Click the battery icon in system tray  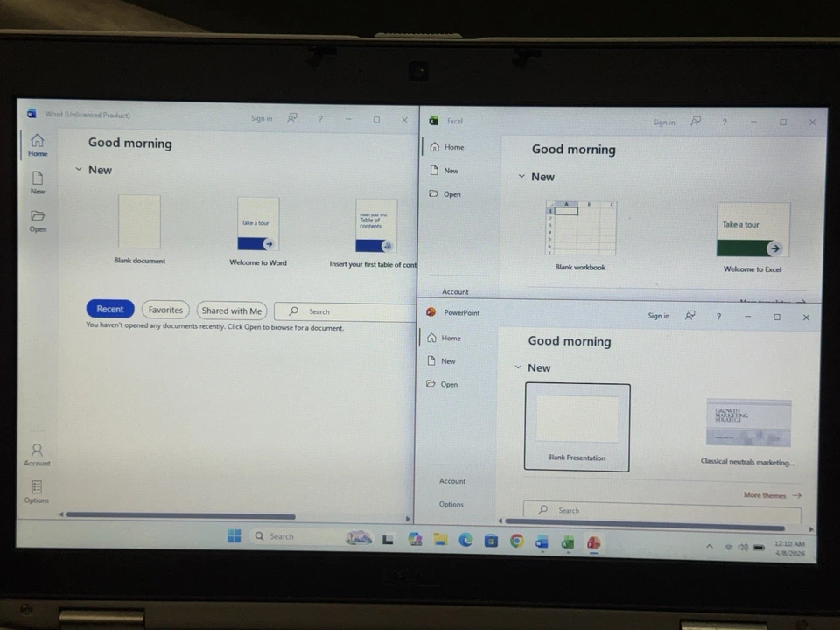coord(759,548)
